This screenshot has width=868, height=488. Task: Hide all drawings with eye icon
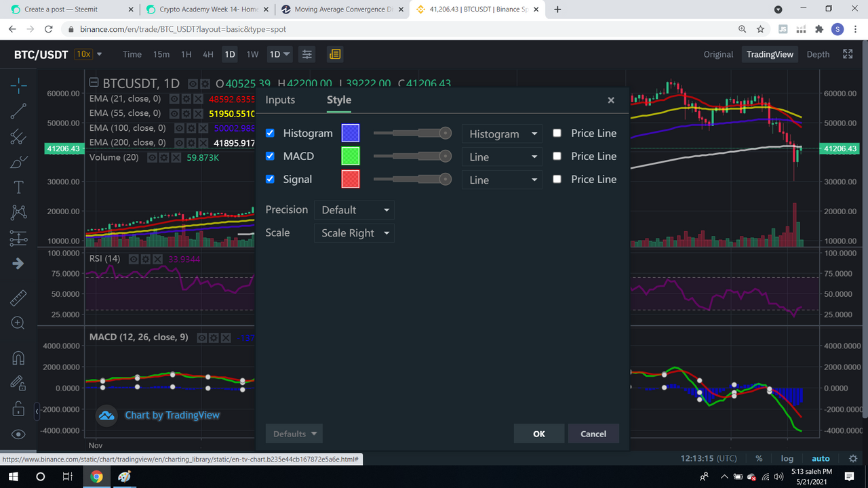(18, 434)
